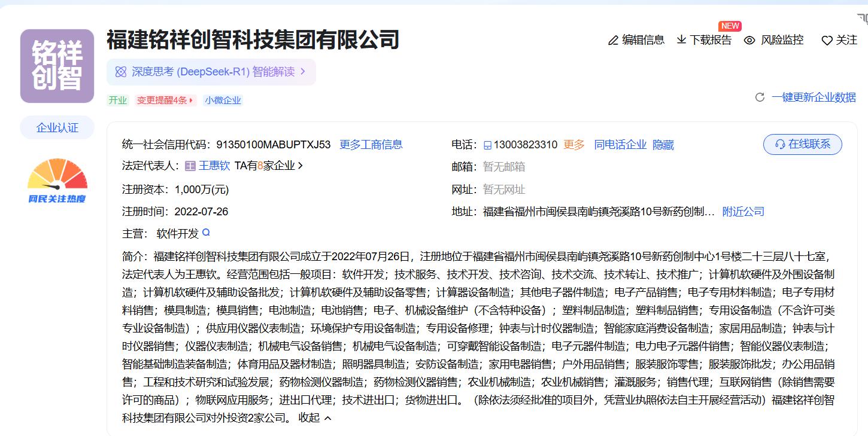Click the magnifier icon beside 软件开发

(x=207, y=233)
